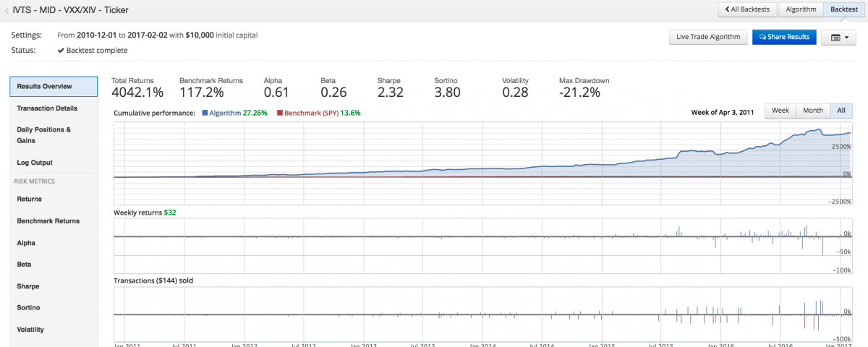Screen dimensions: 868x347
Task: Open the table layout dropdown icon
Action: click(838, 37)
